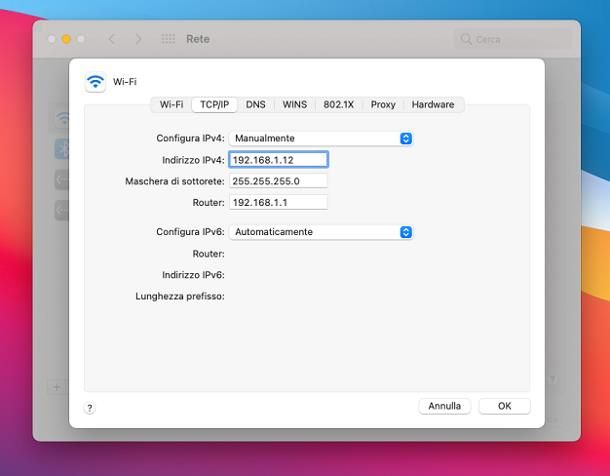Image resolution: width=610 pixels, height=476 pixels.
Task: Select the Proxy tab
Action: [383, 105]
